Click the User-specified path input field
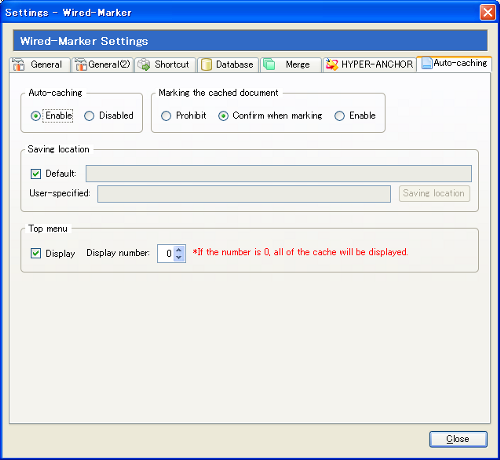Viewport: 500px width, 460px height. click(244, 194)
